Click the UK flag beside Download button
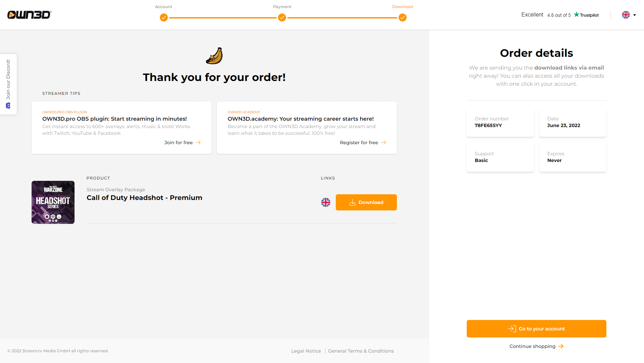 point(326,202)
